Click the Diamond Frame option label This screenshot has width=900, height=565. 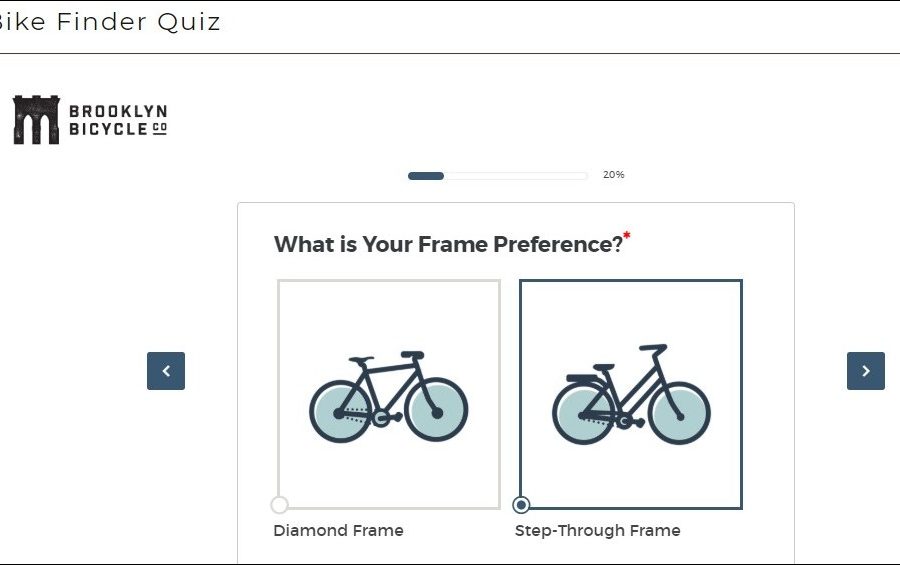(x=338, y=531)
